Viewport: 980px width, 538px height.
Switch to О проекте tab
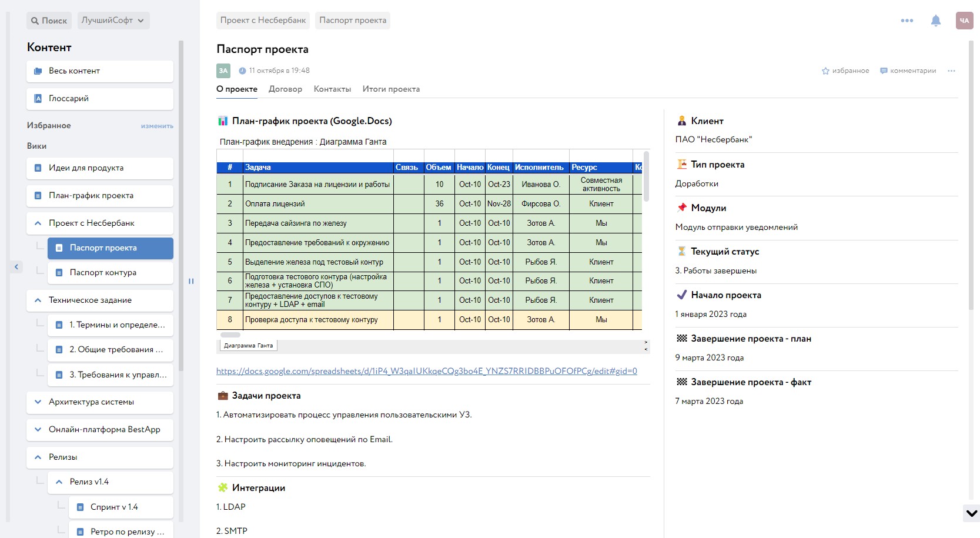click(x=237, y=89)
